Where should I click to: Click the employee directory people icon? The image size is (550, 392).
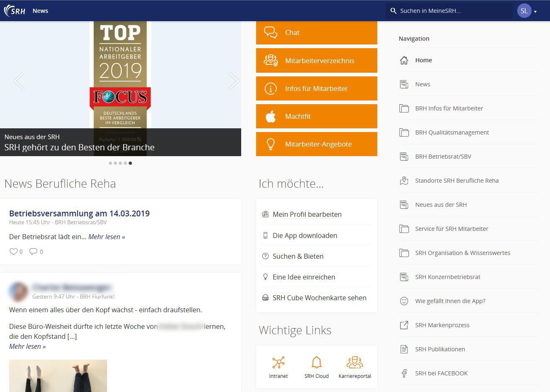pyautogui.click(x=271, y=61)
